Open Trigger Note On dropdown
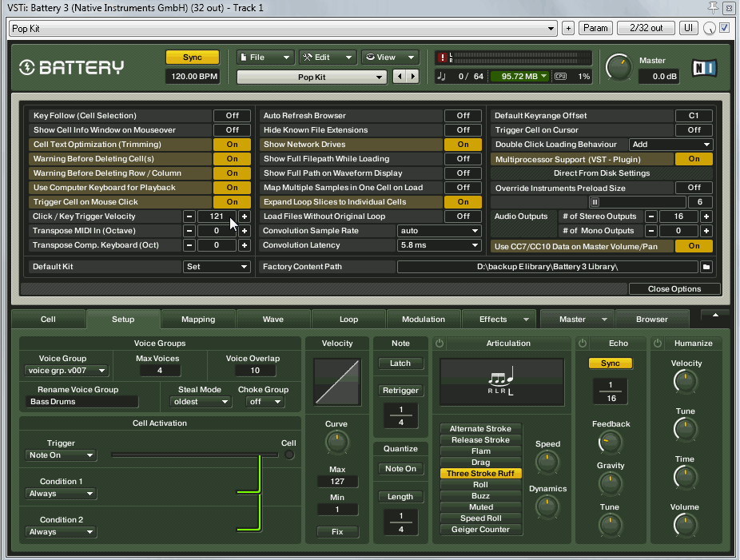Image resolution: width=740 pixels, height=560 pixels. pos(61,455)
